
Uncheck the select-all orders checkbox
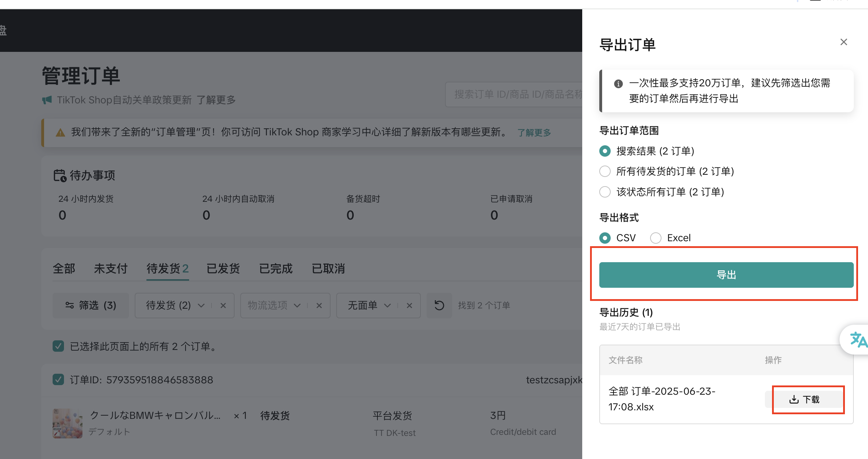pyautogui.click(x=58, y=346)
